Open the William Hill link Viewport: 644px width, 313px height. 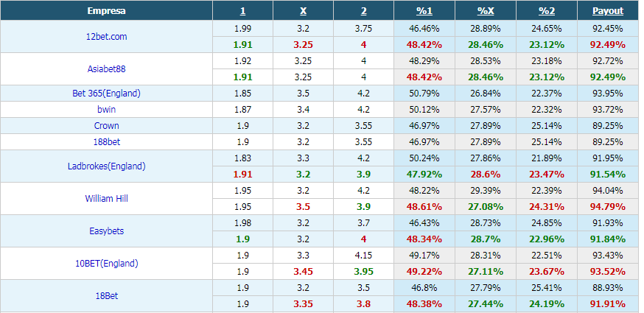tap(106, 199)
